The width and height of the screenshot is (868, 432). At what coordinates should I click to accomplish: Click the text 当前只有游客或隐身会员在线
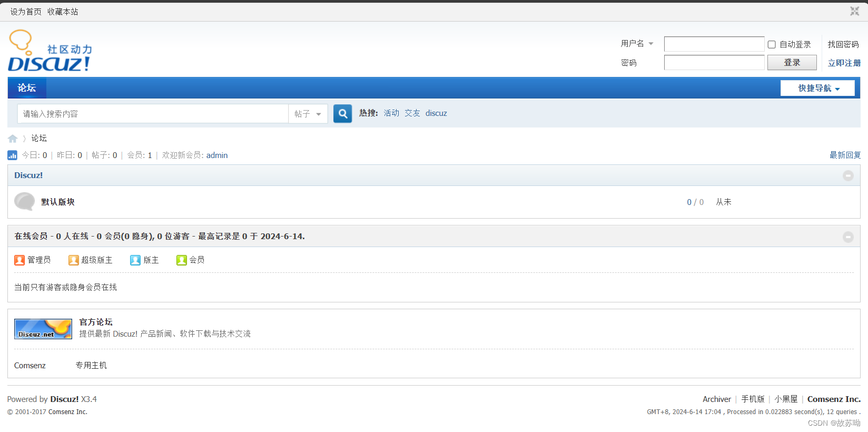pos(66,287)
